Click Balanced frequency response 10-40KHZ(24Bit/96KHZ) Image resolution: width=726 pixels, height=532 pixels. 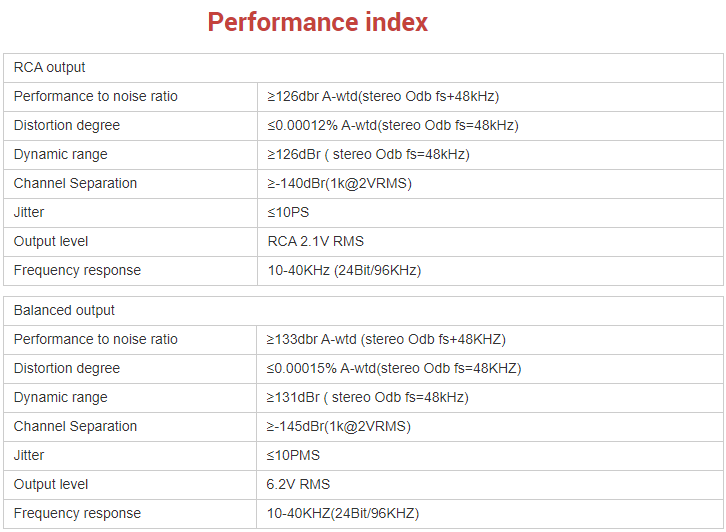click(343, 514)
